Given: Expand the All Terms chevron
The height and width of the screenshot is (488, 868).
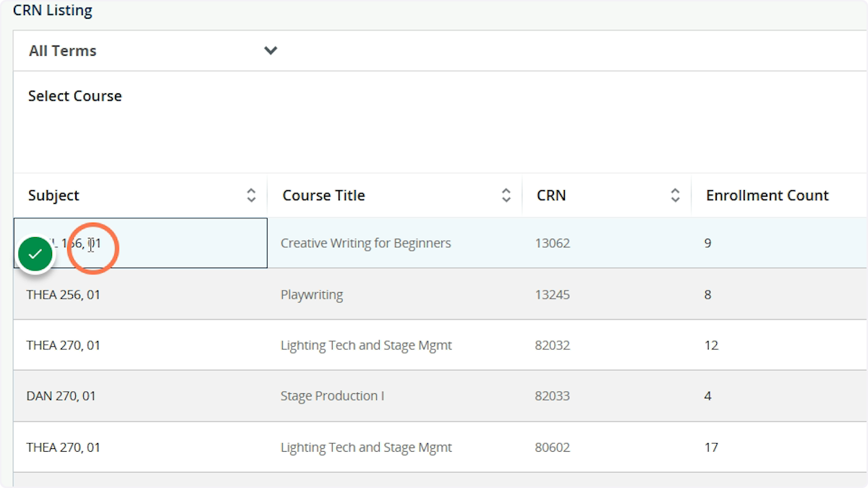Looking at the screenshot, I should click(x=271, y=51).
